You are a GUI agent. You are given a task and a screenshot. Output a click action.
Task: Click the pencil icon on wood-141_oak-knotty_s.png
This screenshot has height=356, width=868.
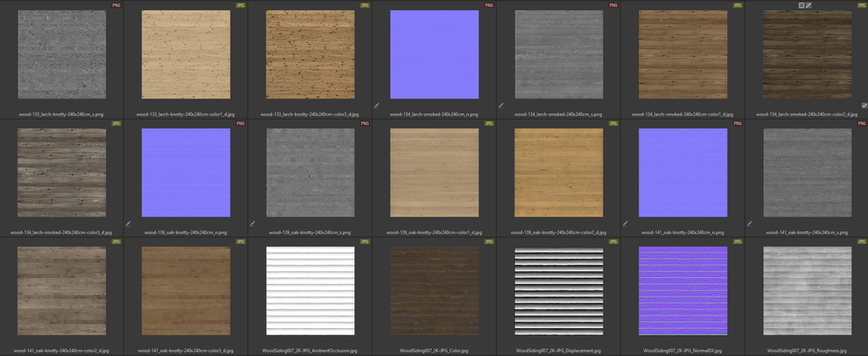[x=749, y=224]
